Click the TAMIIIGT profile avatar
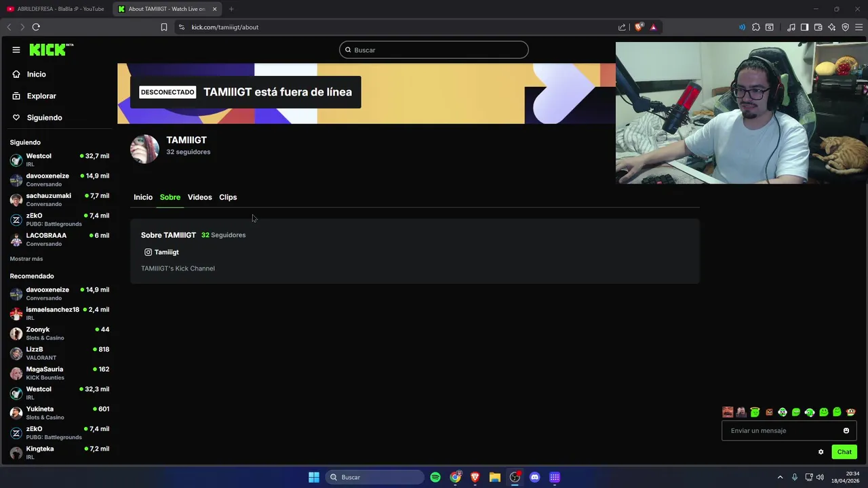Screen dimensions: 868x488 point(144,148)
